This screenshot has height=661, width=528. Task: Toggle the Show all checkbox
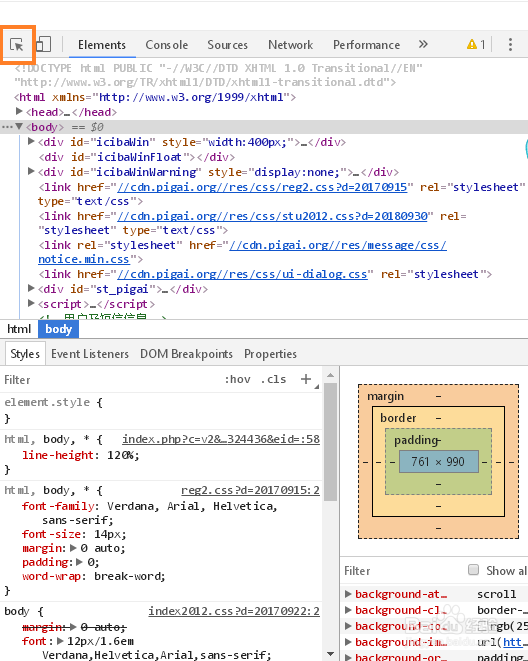(474, 570)
